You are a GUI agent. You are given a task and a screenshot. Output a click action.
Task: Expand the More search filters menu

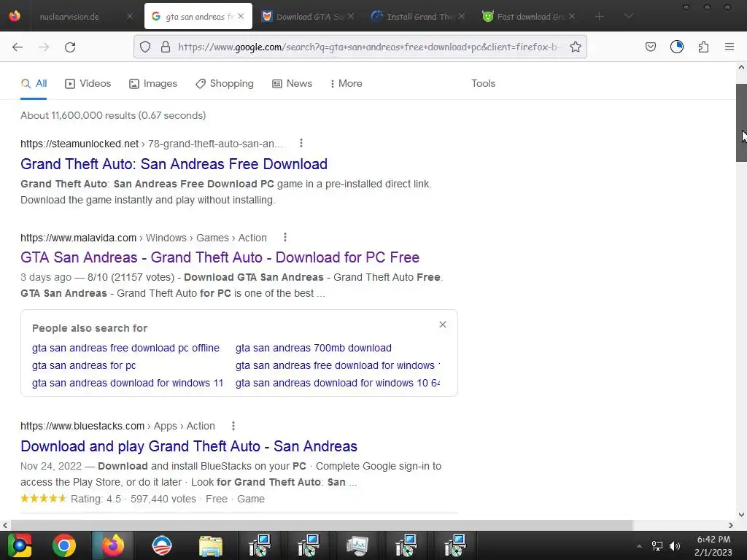pos(347,83)
